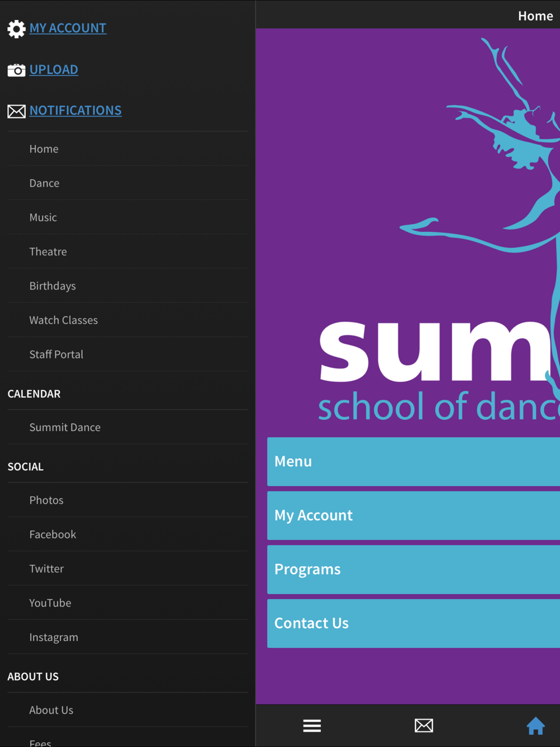The height and width of the screenshot is (747, 560).
Task: Open the MY ACCOUNT link
Action: click(68, 28)
